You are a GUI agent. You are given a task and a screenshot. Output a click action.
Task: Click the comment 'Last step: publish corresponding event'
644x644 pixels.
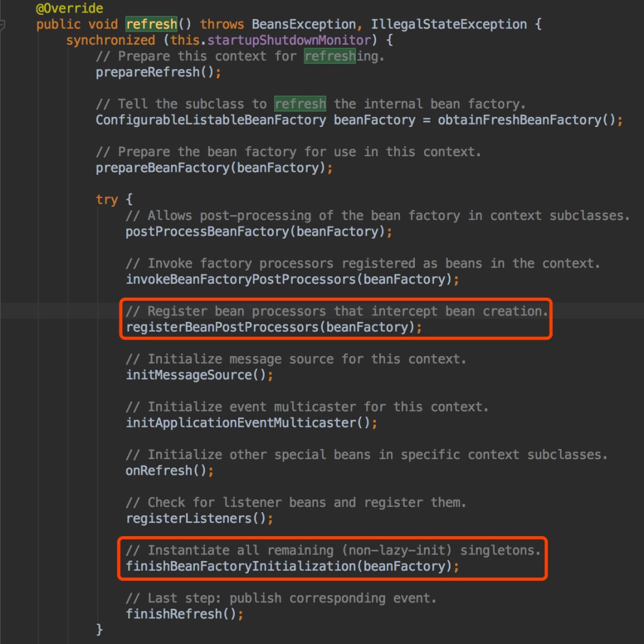281,598
